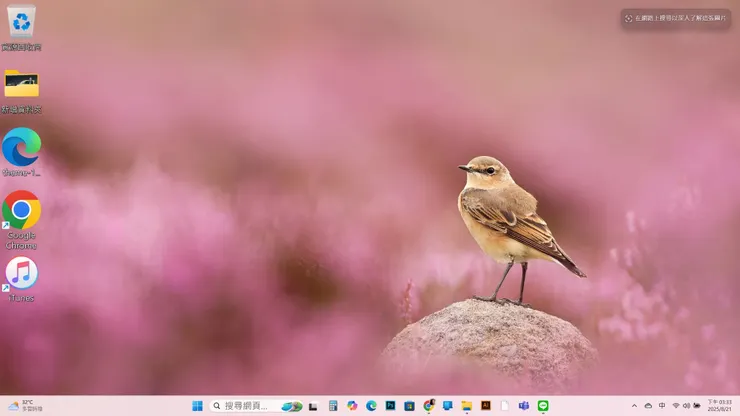The width and height of the screenshot is (740, 416).
Task: Click the OneDrive cloud tray icon
Action: (x=648, y=406)
